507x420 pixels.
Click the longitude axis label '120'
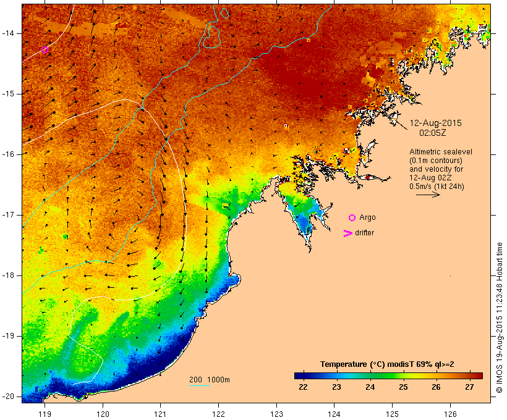pos(103,414)
